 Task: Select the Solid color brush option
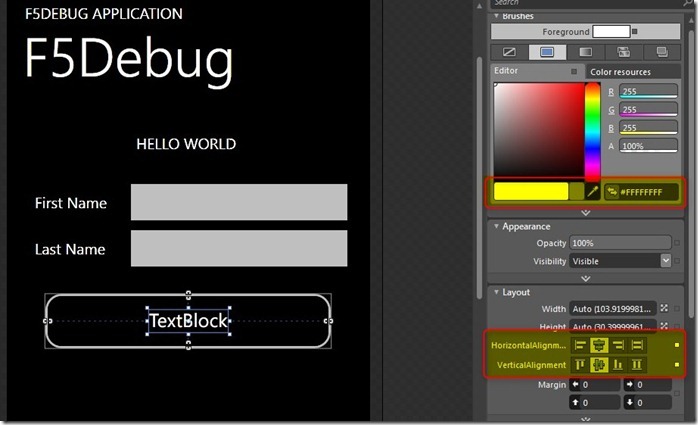(x=547, y=52)
